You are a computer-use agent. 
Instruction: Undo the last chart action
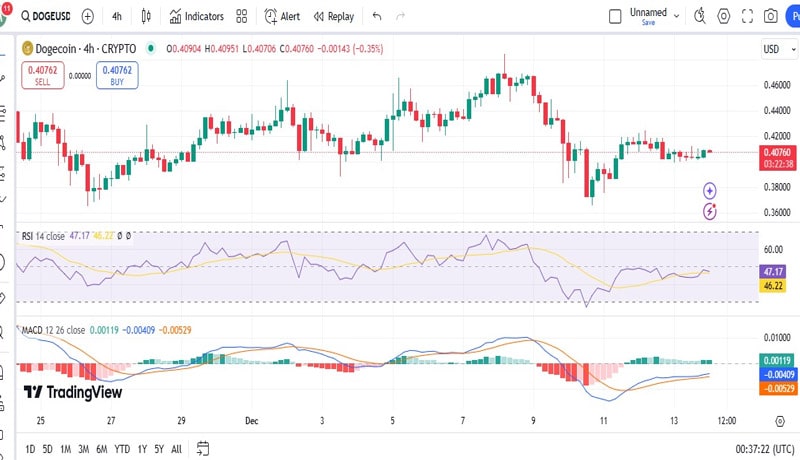point(377,16)
